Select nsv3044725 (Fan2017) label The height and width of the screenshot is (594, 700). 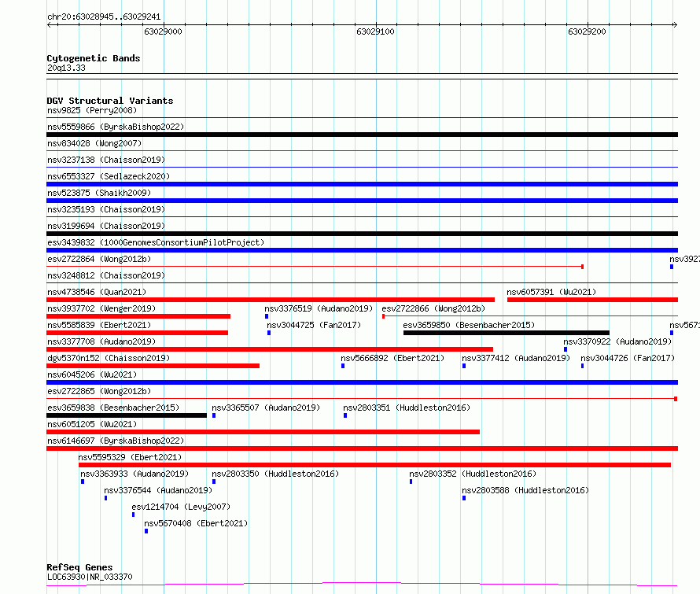tap(314, 325)
